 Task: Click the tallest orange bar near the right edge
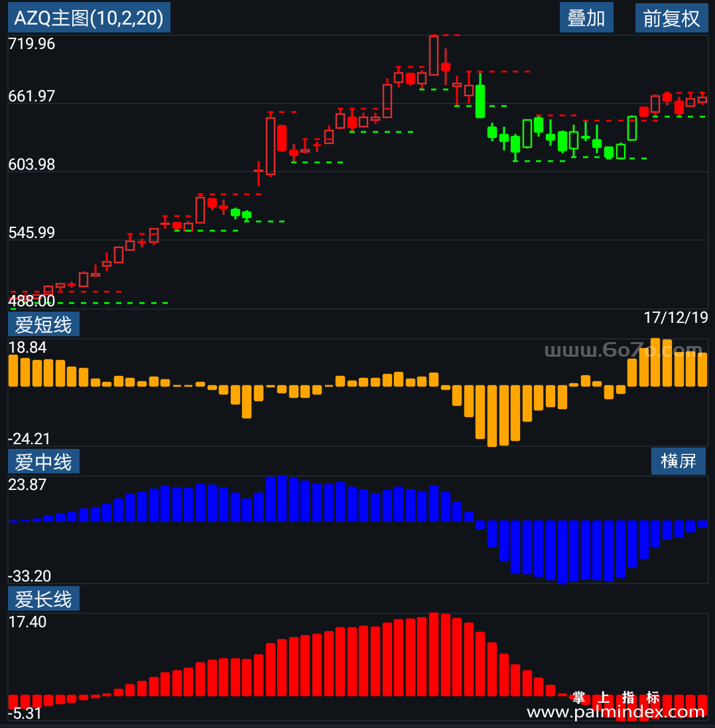point(655,363)
